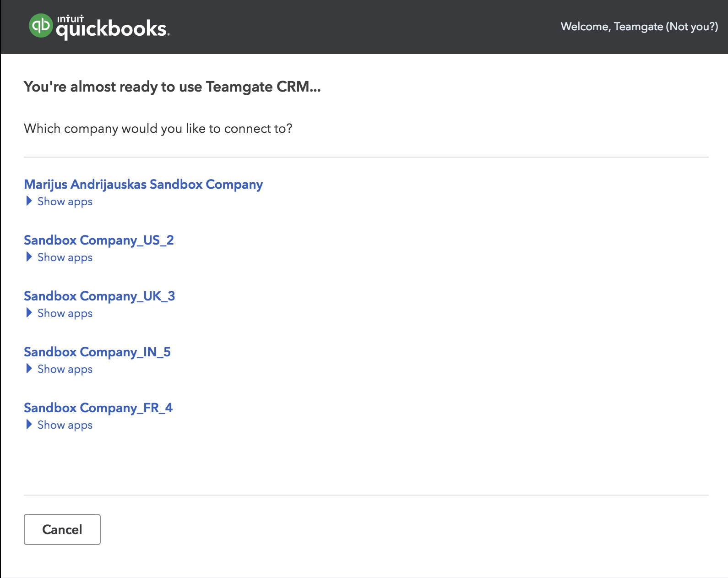Viewport: 728px width, 578px height.
Task: Expand apps arrow under Sandbox Company_UK_3
Action: coord(29,313)
